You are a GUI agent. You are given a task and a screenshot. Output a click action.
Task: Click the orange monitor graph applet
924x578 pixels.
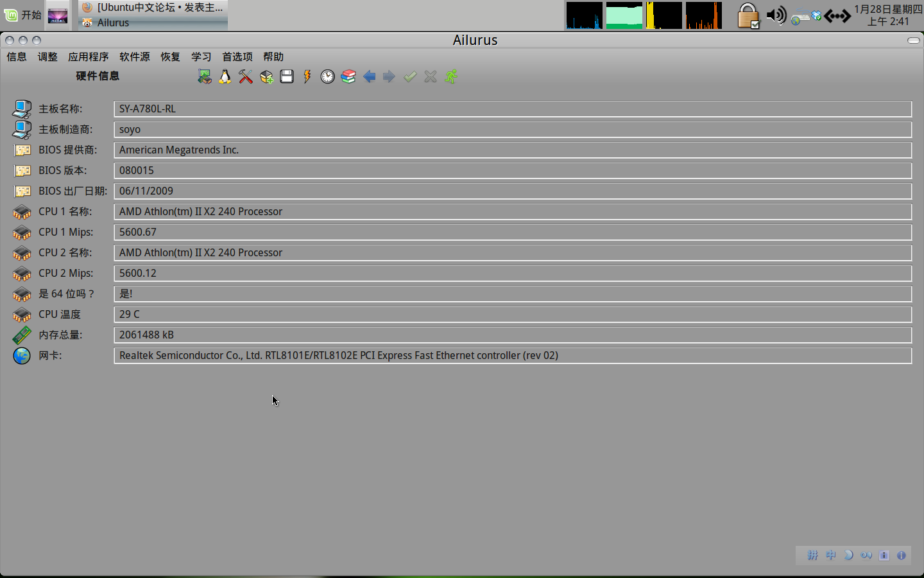(x=703, y=15)
